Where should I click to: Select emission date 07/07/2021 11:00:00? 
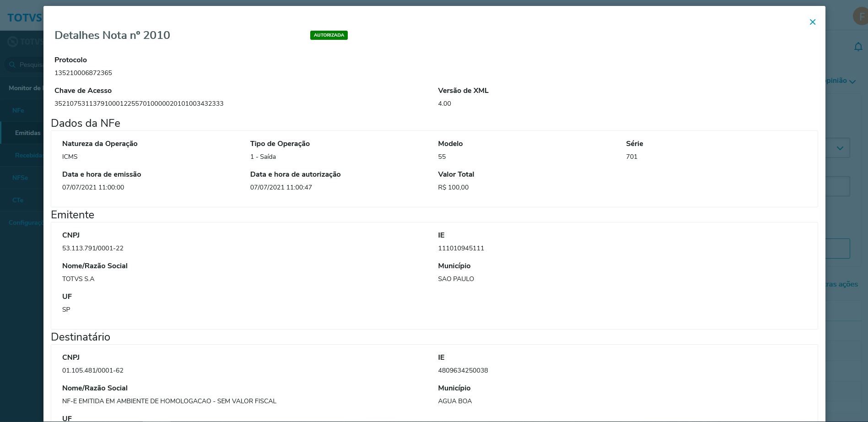93,187
